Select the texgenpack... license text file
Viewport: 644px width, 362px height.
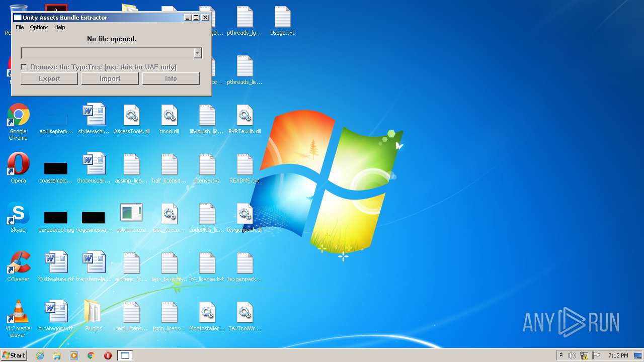pos(245,267)
